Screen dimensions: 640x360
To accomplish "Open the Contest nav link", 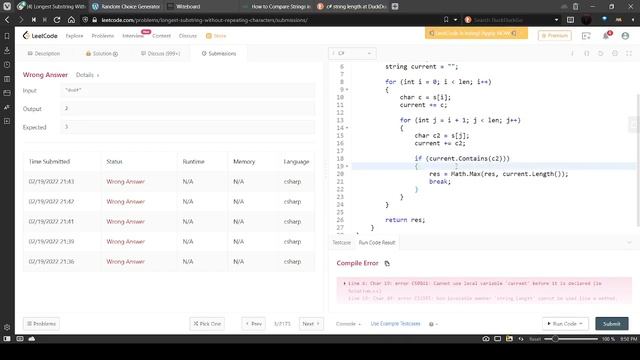I will pos(161,36).
